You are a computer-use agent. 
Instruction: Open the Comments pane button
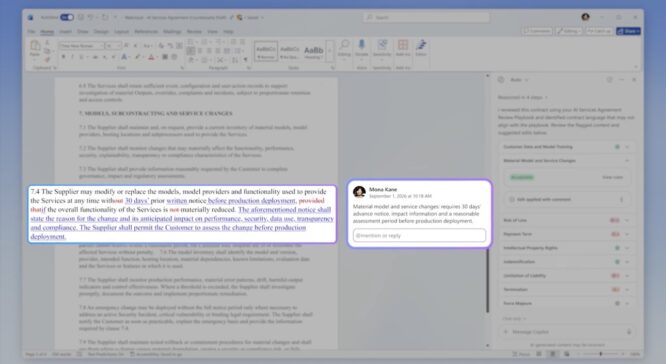click(x=537, y=31)
